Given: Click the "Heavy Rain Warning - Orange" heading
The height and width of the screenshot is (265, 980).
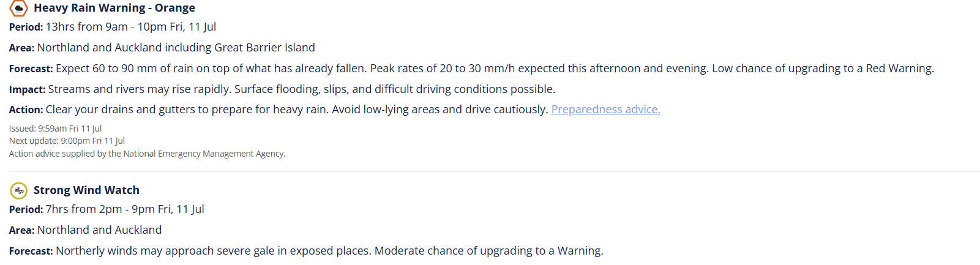Looking at the screenshot, I should coord(114,8).
